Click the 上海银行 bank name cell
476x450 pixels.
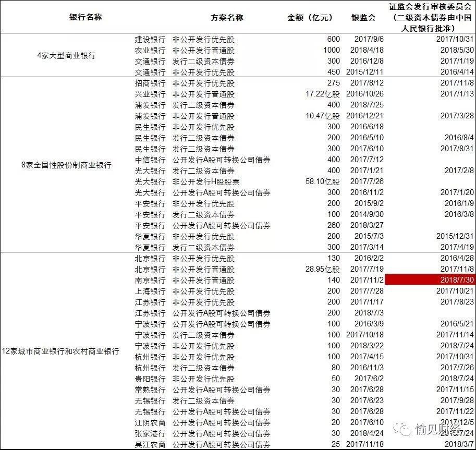(x=150, y=291)
